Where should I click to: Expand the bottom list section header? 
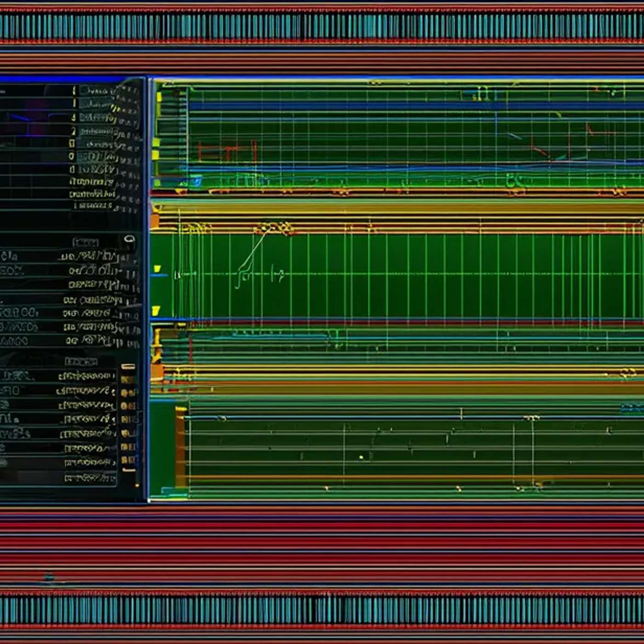pyautogui.click(x=81, y=362)
